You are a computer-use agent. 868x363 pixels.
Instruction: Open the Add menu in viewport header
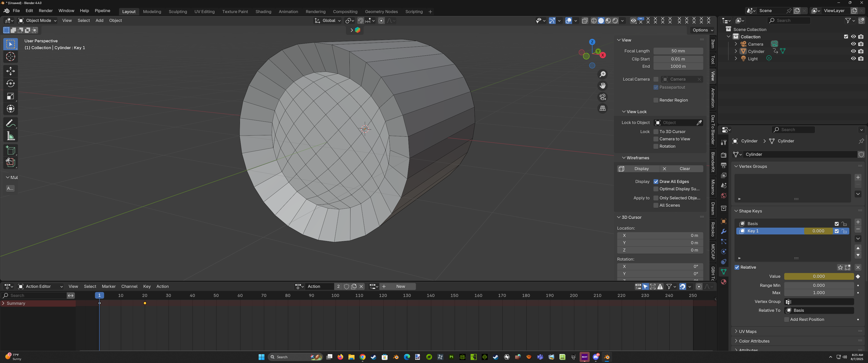click(x=99, y=20)
